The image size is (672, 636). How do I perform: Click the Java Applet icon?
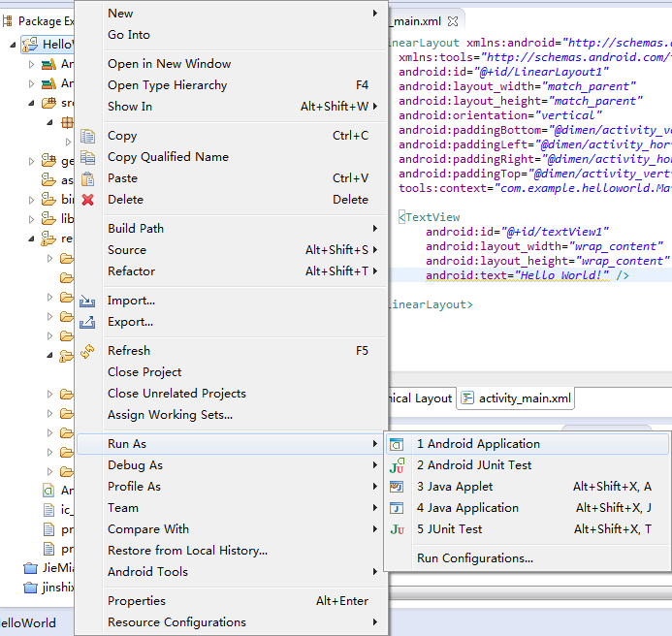click(x=397, y=487)
